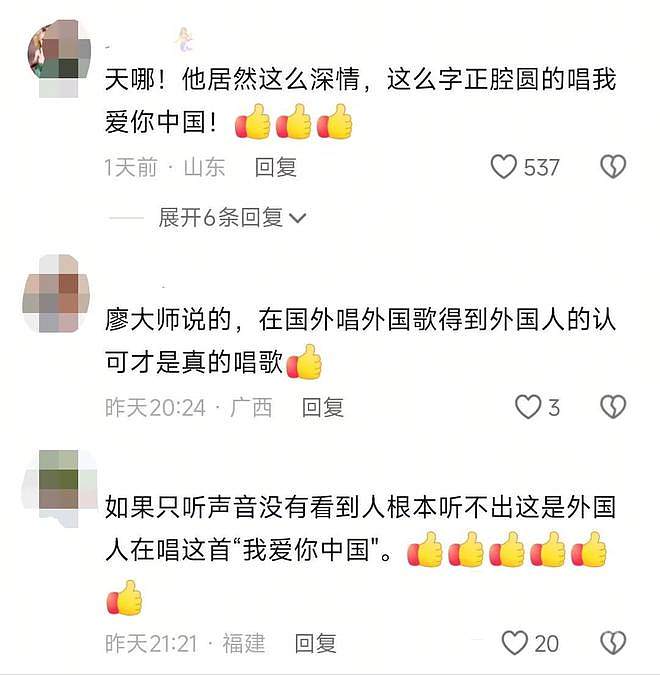Viewport: 660px width, 675px height.
Task: Reply to the Fujian comment
Action: tap(316, 644)
